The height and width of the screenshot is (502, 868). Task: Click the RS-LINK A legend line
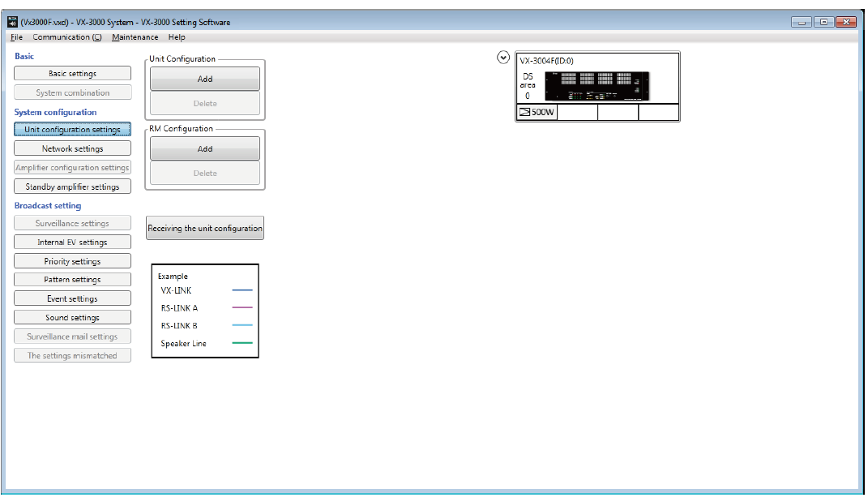242,307
